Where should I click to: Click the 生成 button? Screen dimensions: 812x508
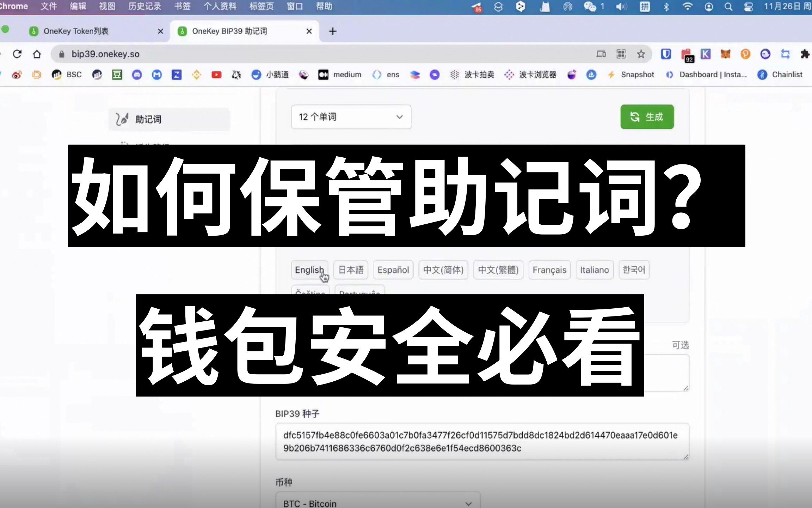(647, 116)
